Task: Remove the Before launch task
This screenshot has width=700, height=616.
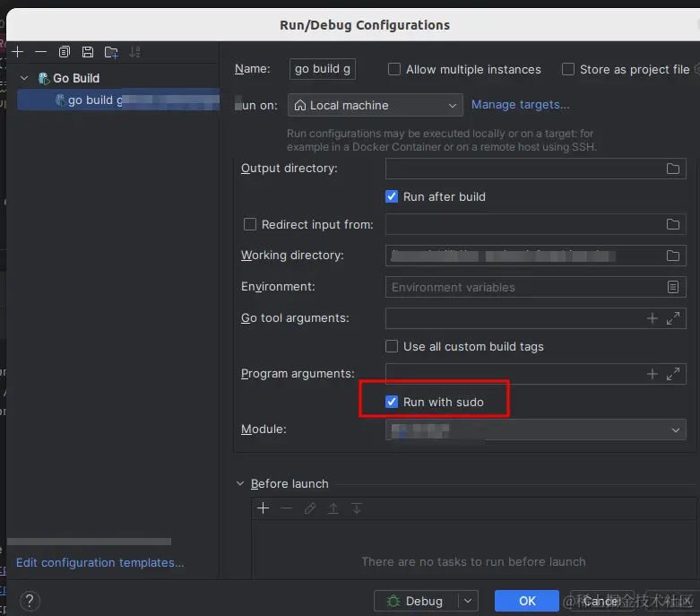Action: [x=287, y=508]
